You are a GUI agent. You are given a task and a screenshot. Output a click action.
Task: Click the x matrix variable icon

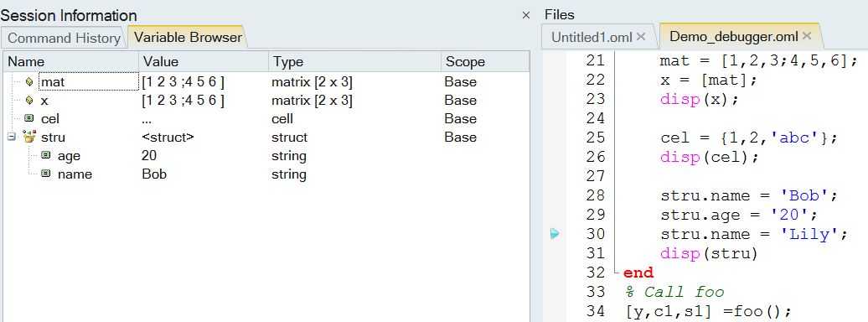click(x=29, y=101)
